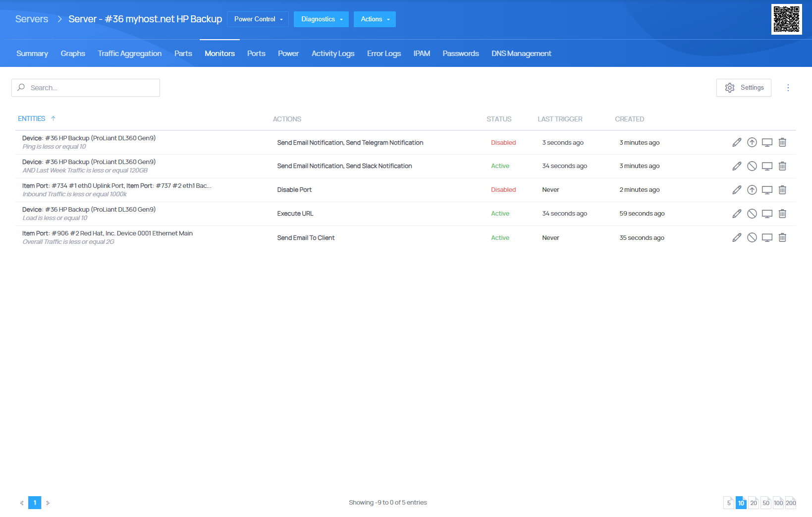The width and height of the screenshot is (812, 517).
Task: Click the 'Execute URL' action cell
Action: click(x=295, y=214)
